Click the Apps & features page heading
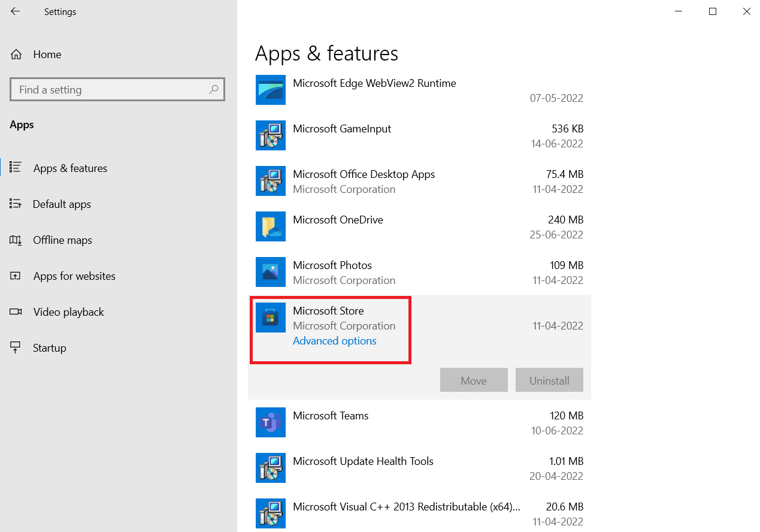 pos(326,53)
